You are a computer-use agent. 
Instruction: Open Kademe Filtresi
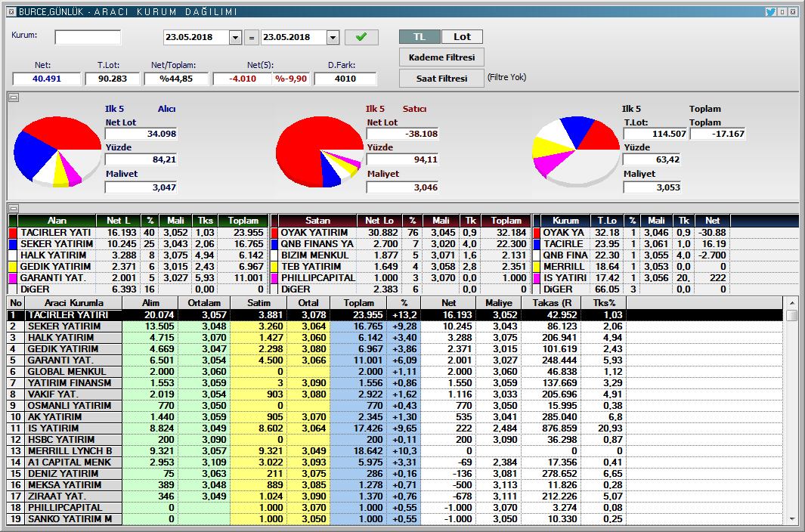click(441, 57)
